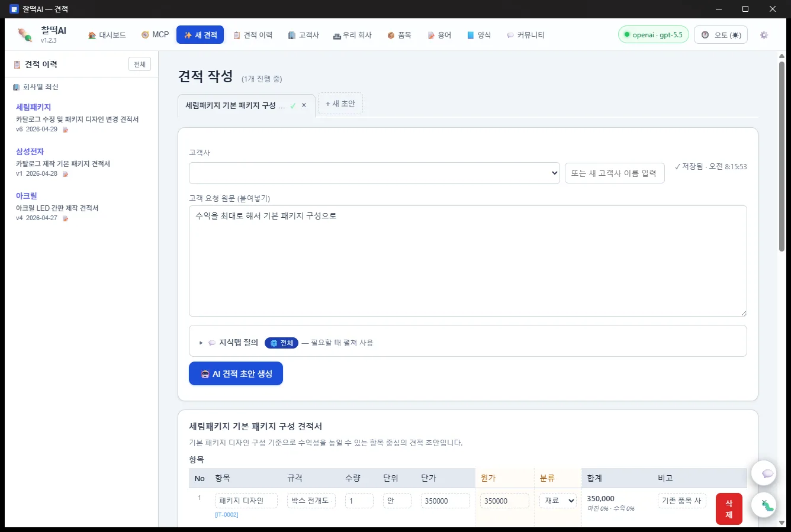
Task: Click the 박스 전개도 specification field
Action: [311, 501]
